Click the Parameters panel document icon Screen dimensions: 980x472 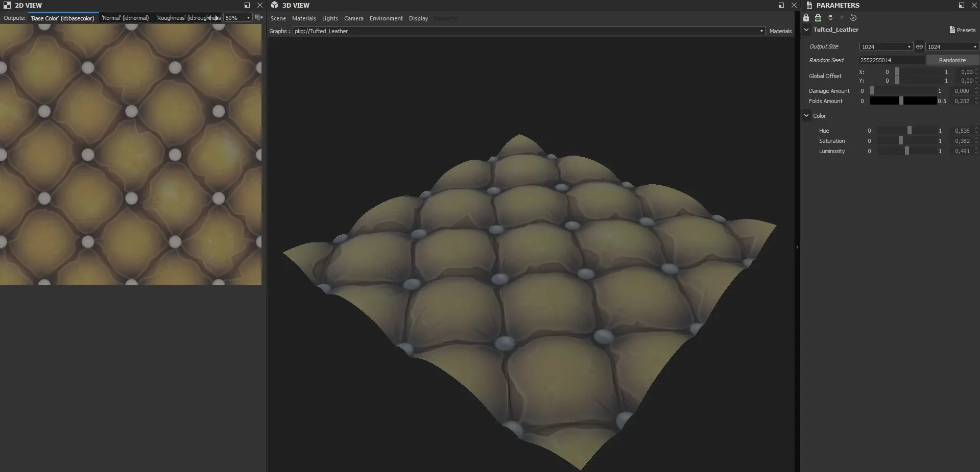[809, 5]
